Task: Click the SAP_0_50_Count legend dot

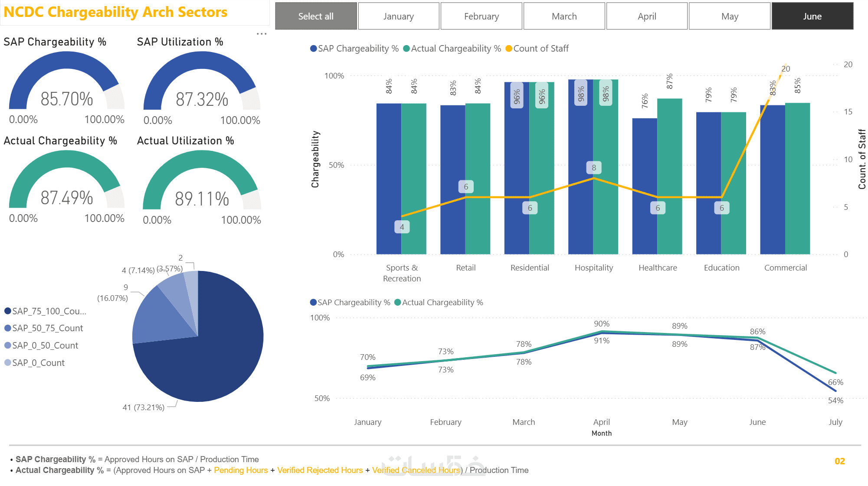Action: coord(7,346)
